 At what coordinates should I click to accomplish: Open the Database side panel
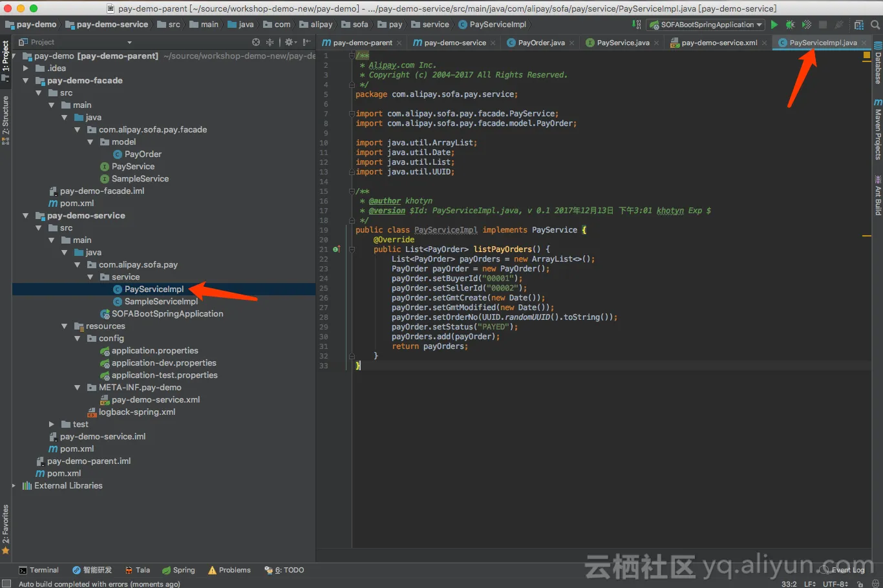(x=878, y=63)
